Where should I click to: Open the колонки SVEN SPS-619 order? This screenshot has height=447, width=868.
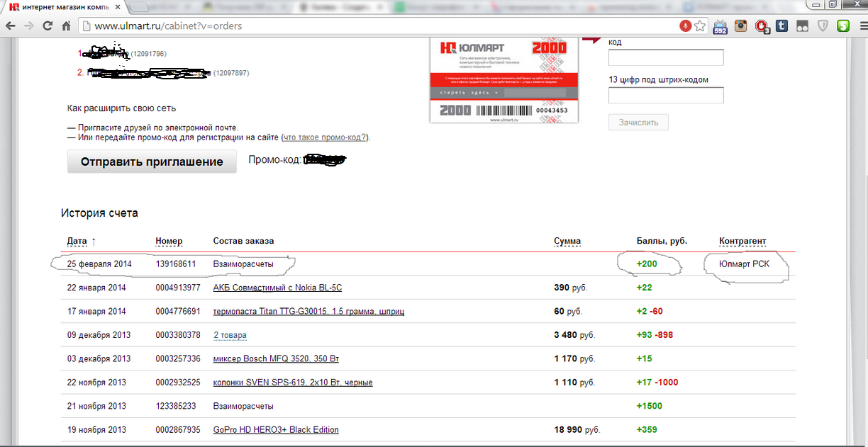coord(293,383)
